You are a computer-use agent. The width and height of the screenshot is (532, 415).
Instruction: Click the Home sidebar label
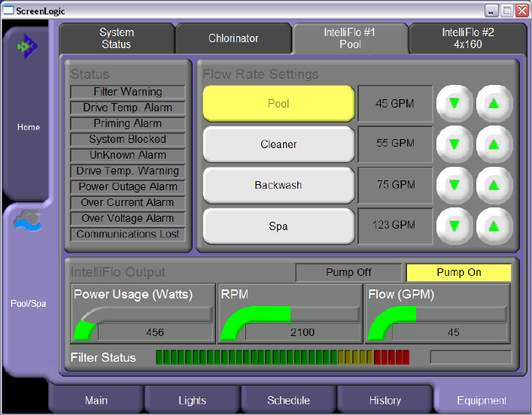[x=29, y=127]
